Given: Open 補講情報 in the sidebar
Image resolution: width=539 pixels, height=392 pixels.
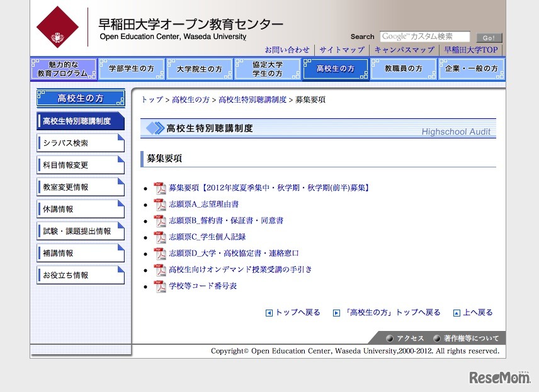Looking at the screenshot, I should tap(80, 252).
